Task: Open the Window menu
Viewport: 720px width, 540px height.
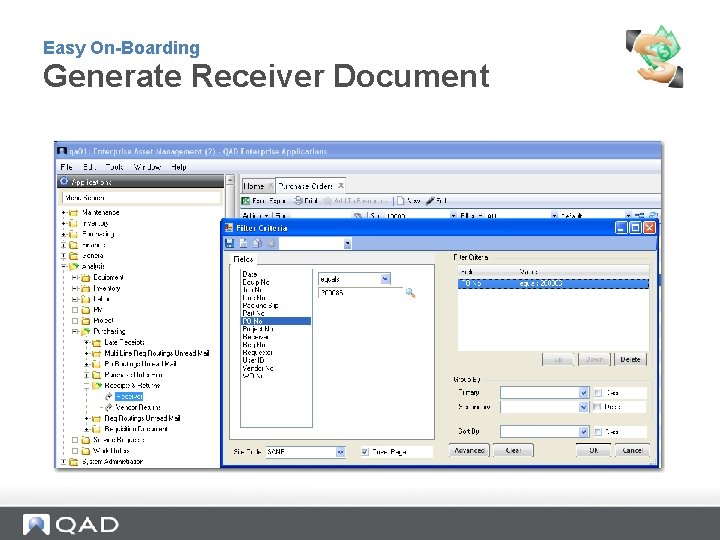Action: click(x=147, y=167)
